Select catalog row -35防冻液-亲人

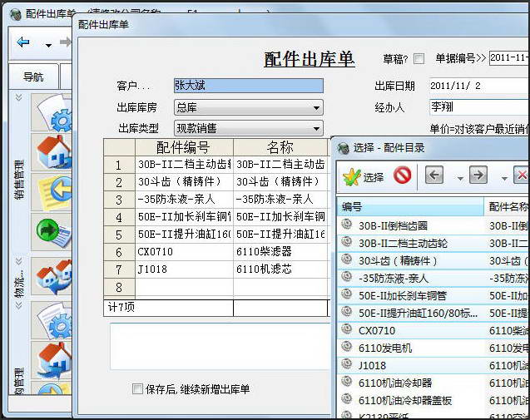point(433,278)
